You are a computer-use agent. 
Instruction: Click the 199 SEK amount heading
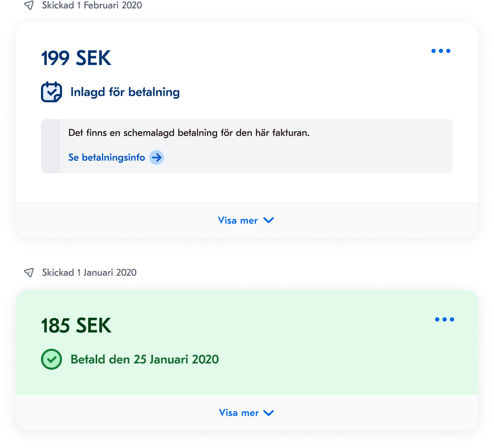[x=76, y=58]
